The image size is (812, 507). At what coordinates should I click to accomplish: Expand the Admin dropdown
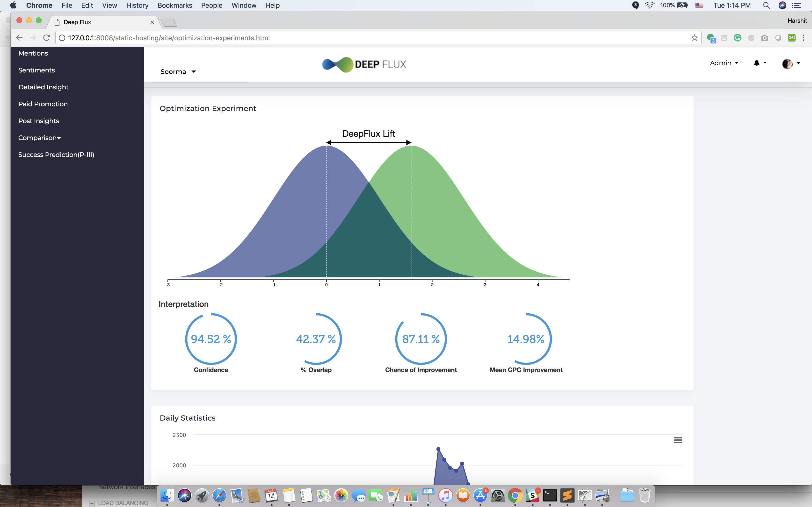[x=724, y=63]
